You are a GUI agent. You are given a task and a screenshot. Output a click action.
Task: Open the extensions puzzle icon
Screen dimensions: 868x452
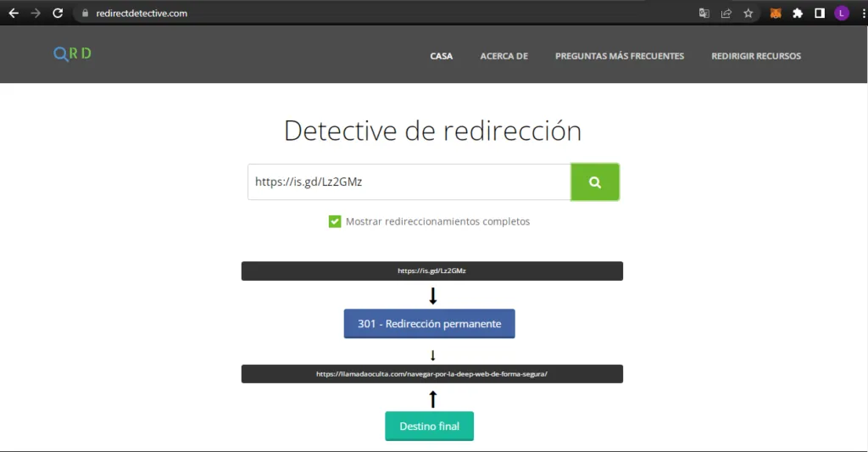(798, 14)
